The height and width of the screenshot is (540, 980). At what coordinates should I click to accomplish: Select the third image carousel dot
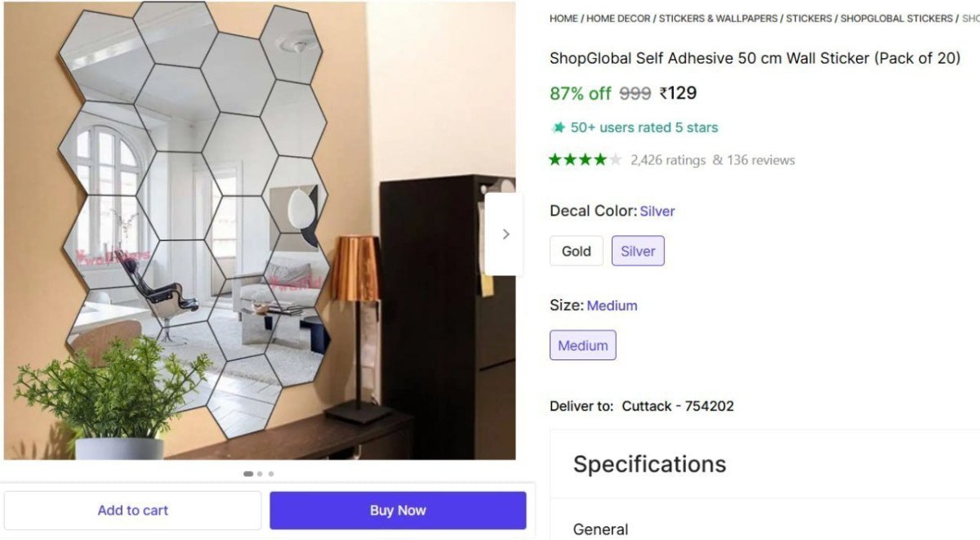pyautogui.click(x=271, y=474)
